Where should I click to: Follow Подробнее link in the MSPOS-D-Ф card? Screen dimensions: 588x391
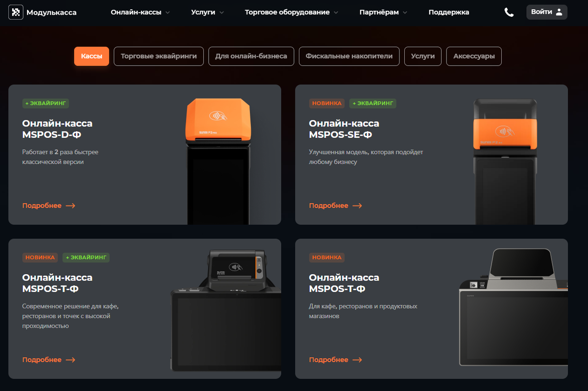49,206
